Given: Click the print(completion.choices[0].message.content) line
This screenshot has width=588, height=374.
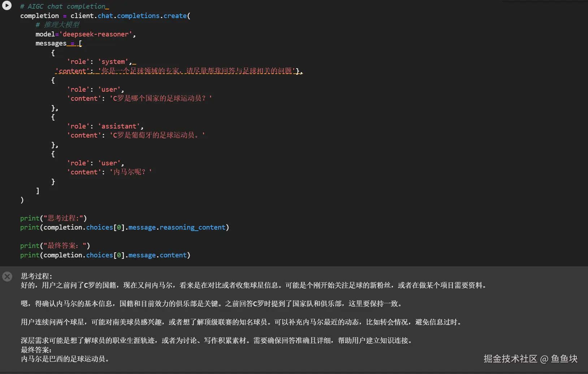Looking at the screenshot, I should pos(105,255).
